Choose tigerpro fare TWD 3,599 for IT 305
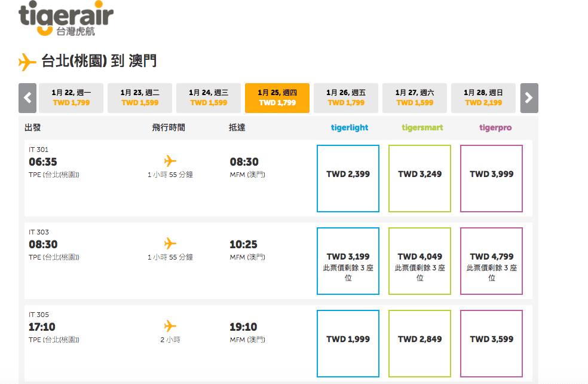Image resolution: width=588 pixels, height=384 pixels. [x=491, y=343]
